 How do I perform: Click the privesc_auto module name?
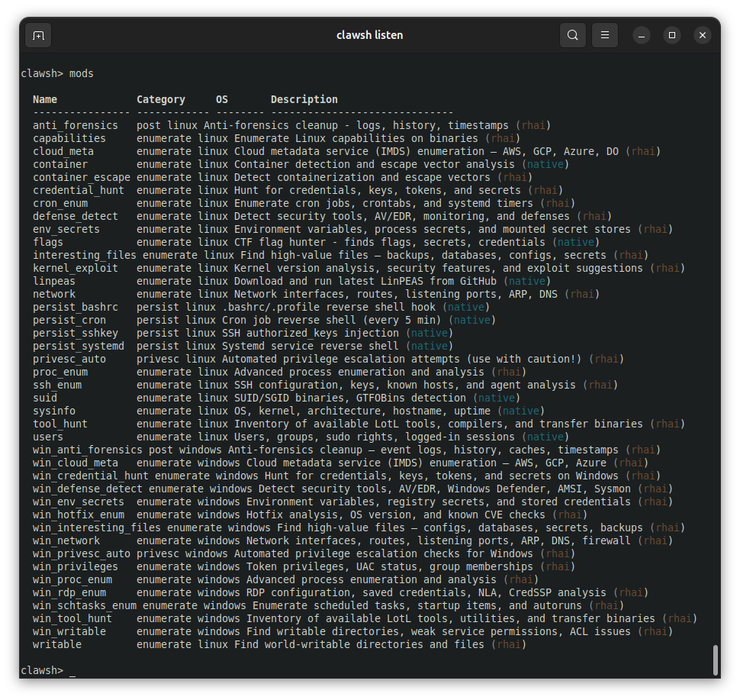pos(69,359)
